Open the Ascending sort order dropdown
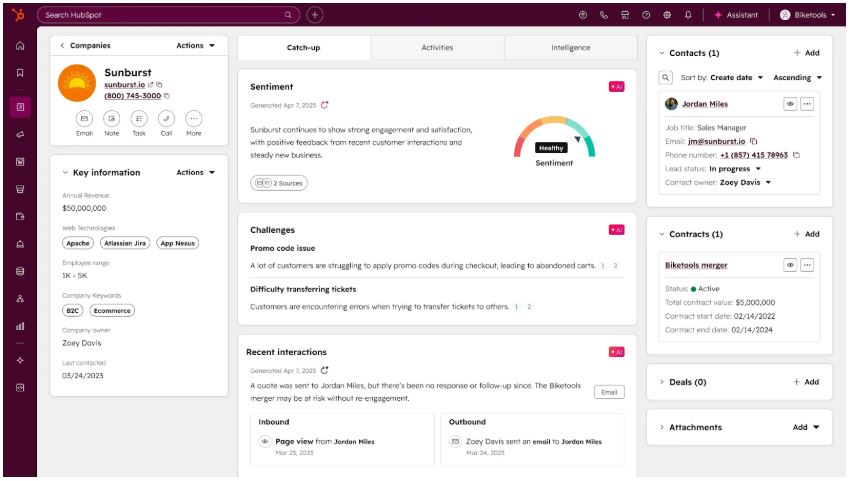 (x=797, y=78)
